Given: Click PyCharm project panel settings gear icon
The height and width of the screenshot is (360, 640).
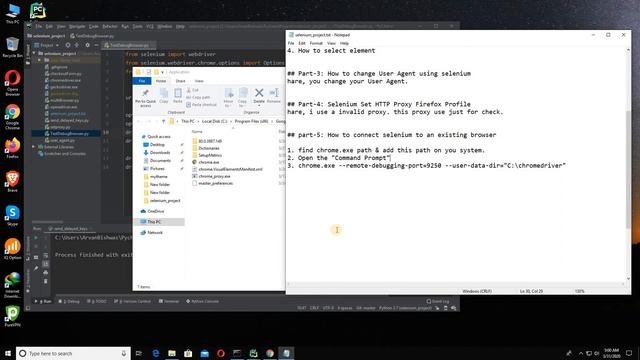Looking at the screenshot, I should point(87,45).
